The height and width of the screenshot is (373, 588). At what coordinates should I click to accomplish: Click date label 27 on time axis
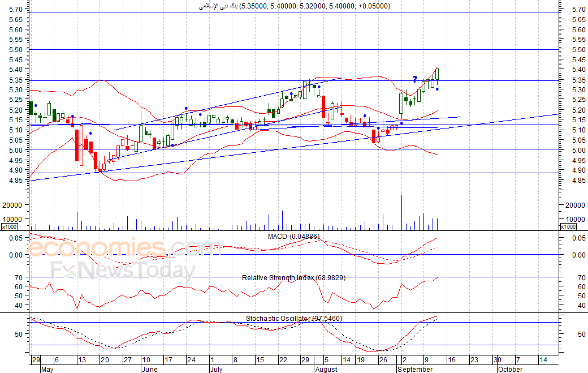point(128,360)
